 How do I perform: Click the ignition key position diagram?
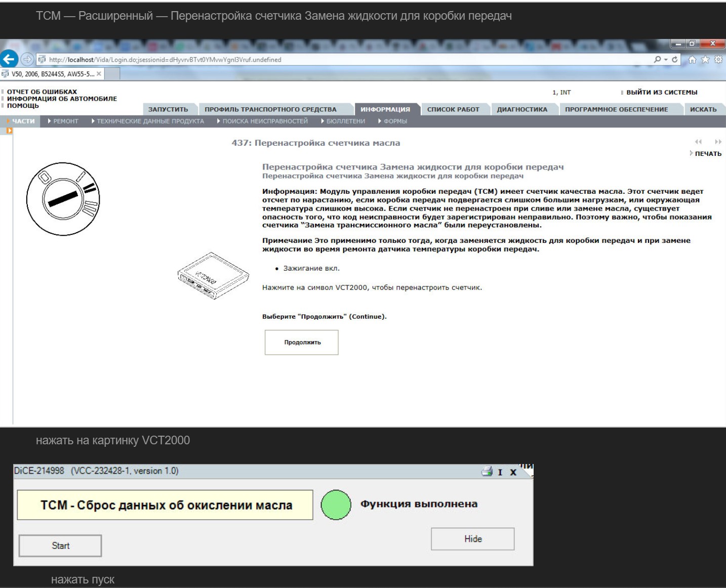click(x=63, y=199)
